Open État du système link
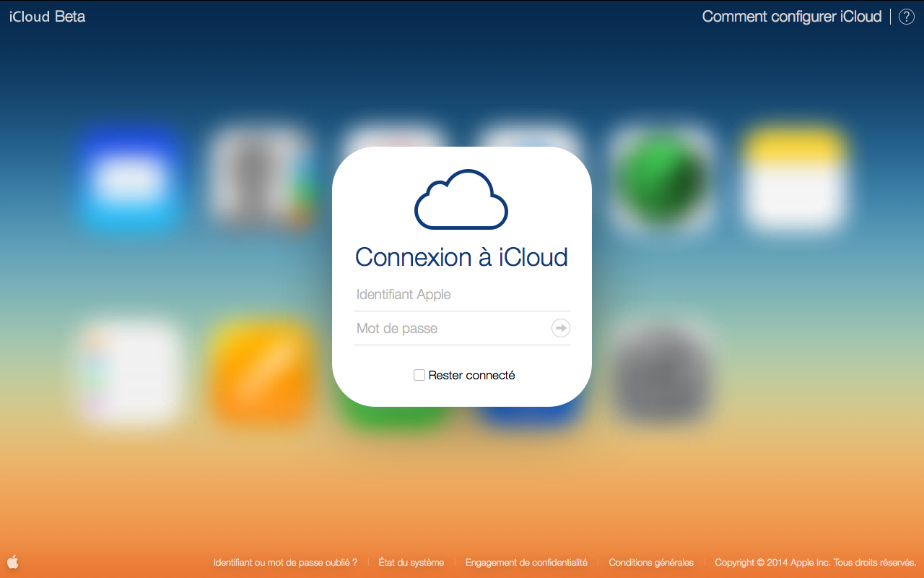The height and width of the screenshot is (578, 924). (411, 562)
